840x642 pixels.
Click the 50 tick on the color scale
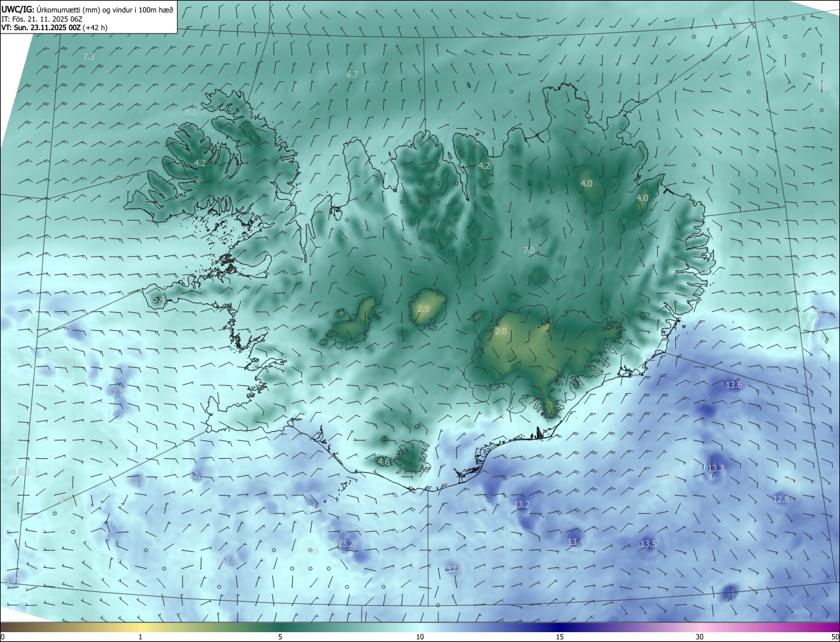click(835, 637)
